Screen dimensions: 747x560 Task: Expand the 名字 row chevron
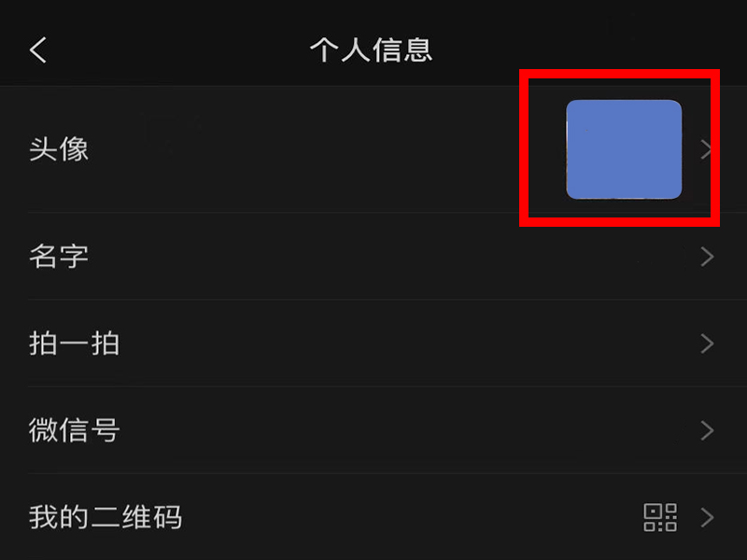coord(707,257)
